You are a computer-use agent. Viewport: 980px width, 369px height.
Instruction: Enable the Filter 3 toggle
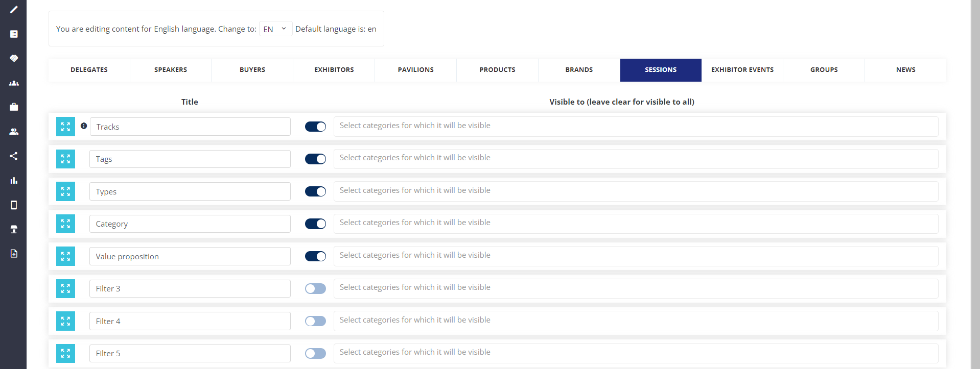pyautogui.click(x=315, y=288)
